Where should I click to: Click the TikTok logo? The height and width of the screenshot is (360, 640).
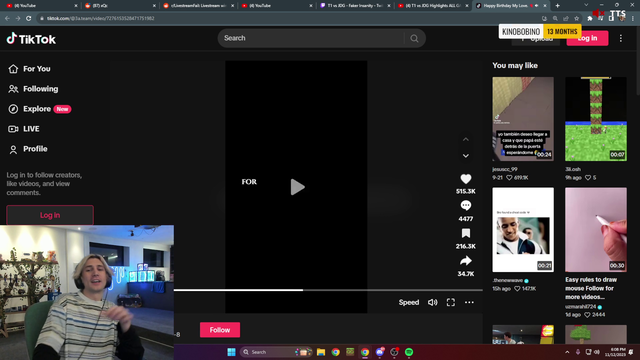click(x=31, y=39)
